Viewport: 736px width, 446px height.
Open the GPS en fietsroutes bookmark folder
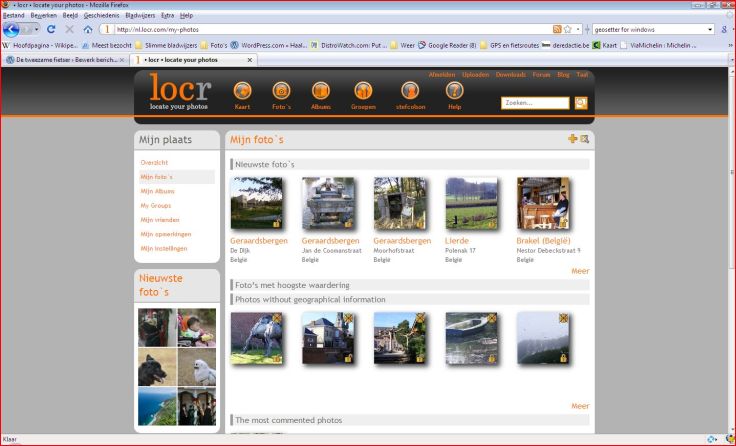coord(509,46)
